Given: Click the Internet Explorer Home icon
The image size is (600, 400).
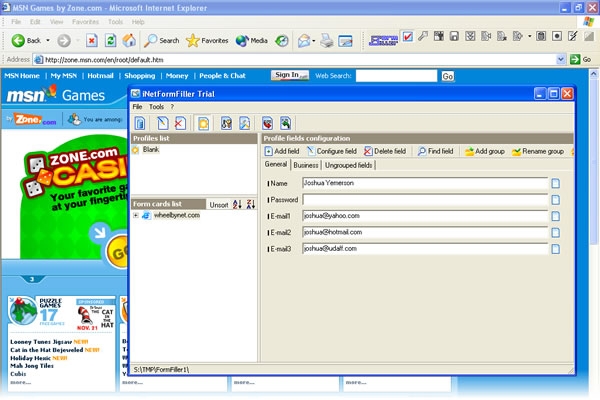Looking at the screenshot, I should 129,41.
